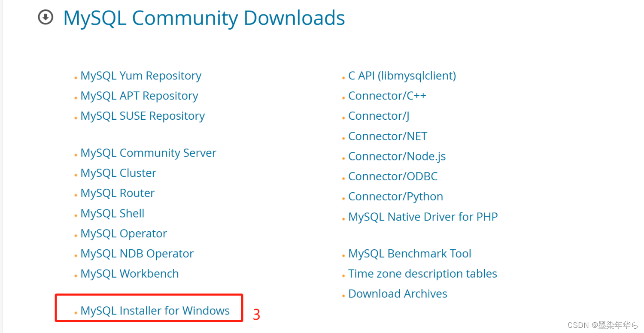This screenshot has width=644, height=333.
Task: Click the MySQL Operator link
Action: (124, 233)
